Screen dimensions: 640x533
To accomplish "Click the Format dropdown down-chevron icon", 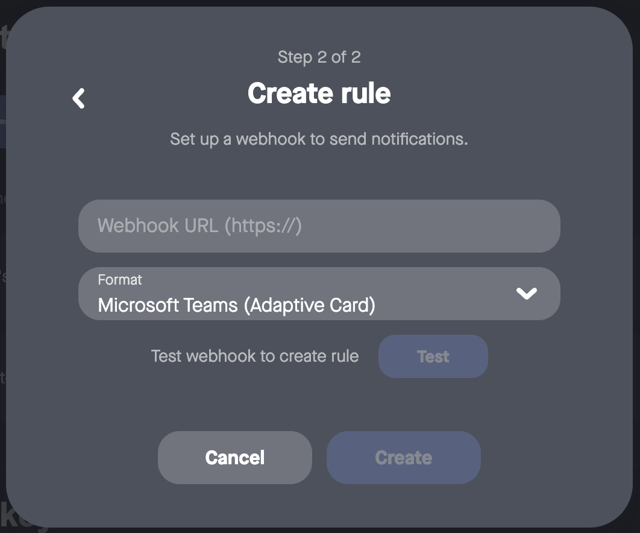I will [526, 293].
